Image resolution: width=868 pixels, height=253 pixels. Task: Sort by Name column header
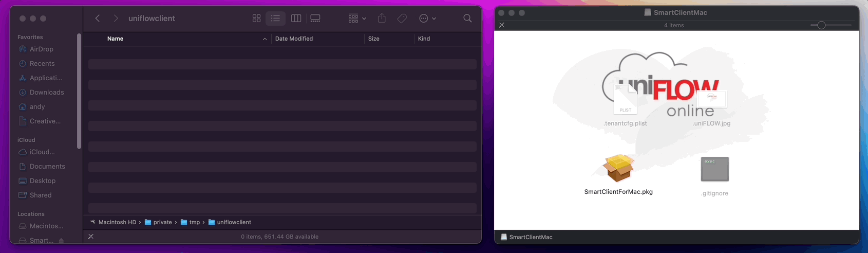pyautogui.click(x=115, y=39)
